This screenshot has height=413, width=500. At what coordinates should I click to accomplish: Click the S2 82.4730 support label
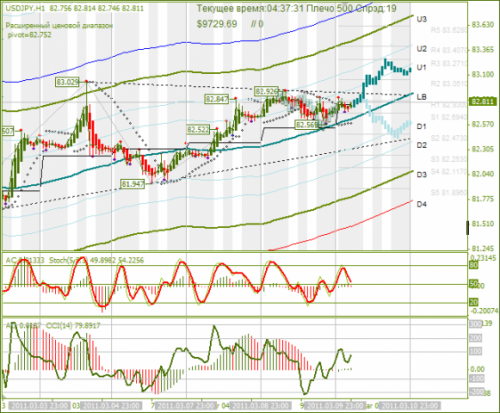(x=449, y=138)
